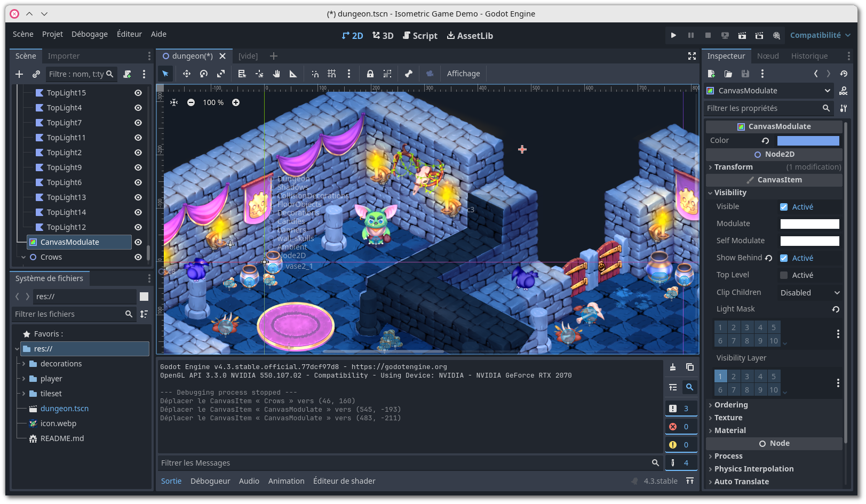Load an existing resource in the Inspector

click(728, 74)
